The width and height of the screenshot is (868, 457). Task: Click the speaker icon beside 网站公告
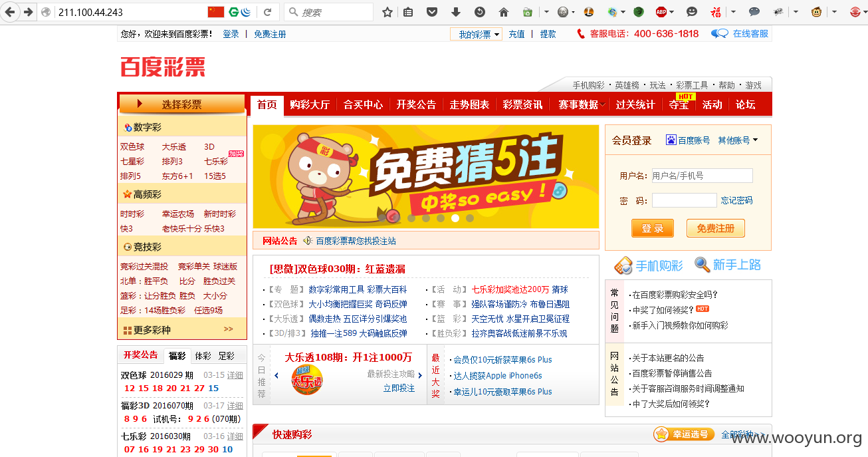(x=307, y=241)
